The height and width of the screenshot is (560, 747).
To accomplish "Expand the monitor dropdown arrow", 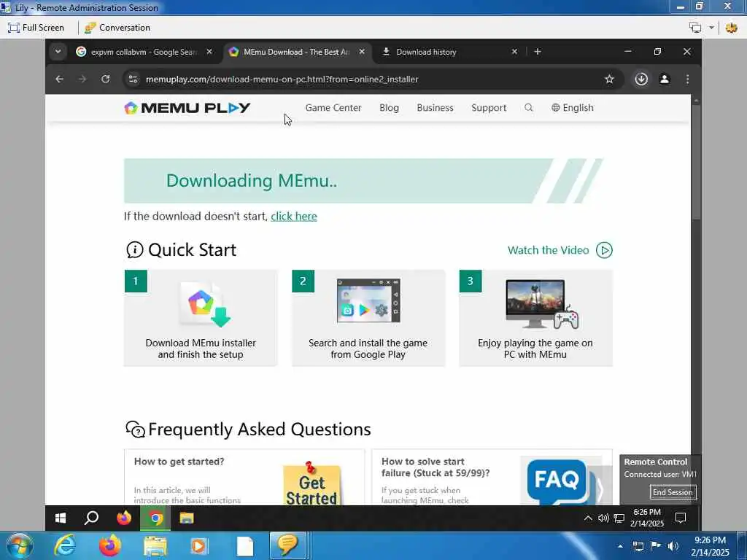I will click(711, 28).
